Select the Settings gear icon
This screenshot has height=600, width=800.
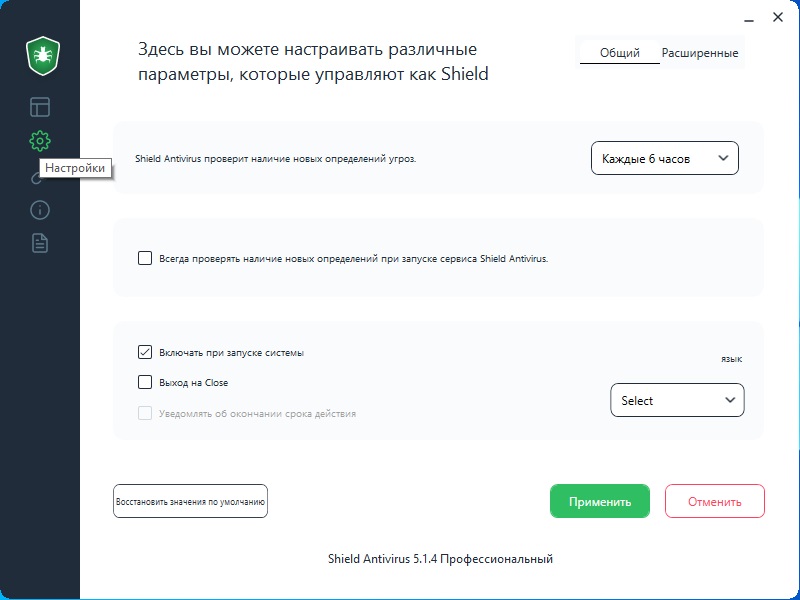pyautogui.click(x=39, y=141)
